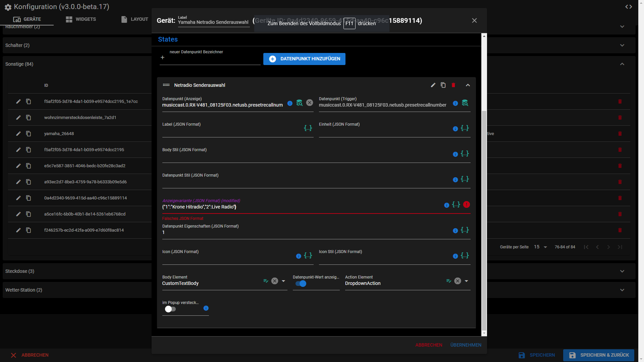Click SPEICHERN & ZURÜCK button
Viewport: 644px width, 362px height.
[599, 355]
